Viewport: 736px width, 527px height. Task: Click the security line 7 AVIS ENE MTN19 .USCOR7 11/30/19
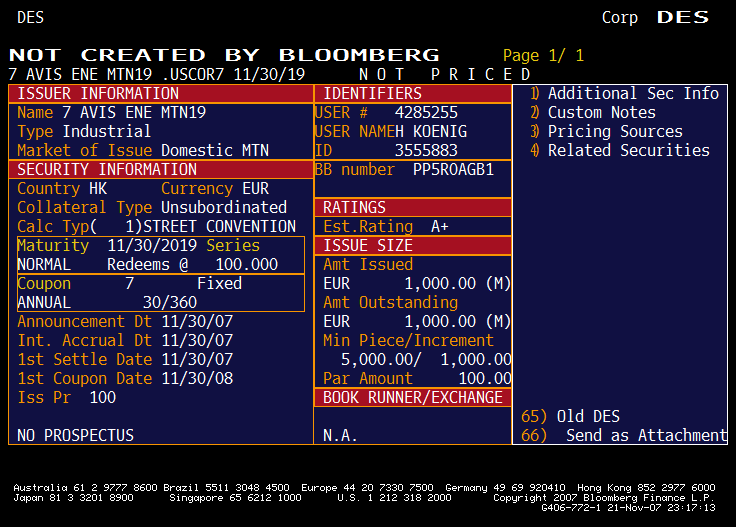[x=157, y=75]
